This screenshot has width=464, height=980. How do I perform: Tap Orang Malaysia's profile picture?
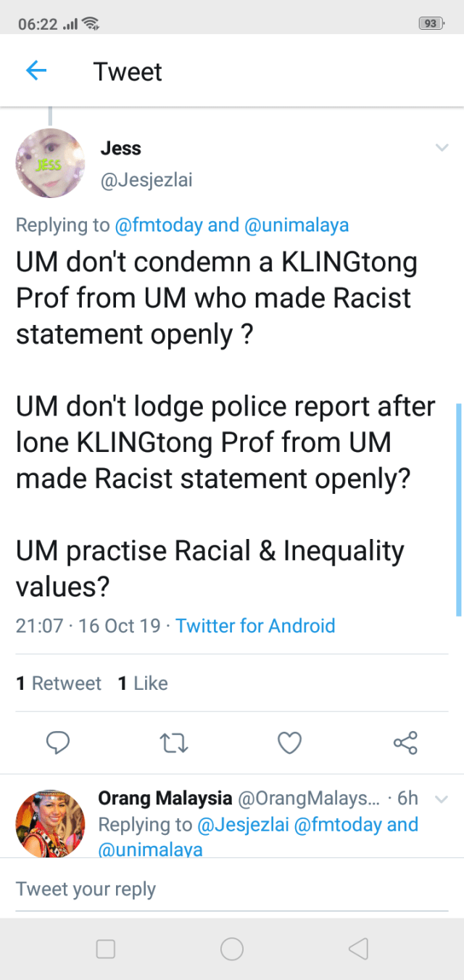(x=50, y=823)
